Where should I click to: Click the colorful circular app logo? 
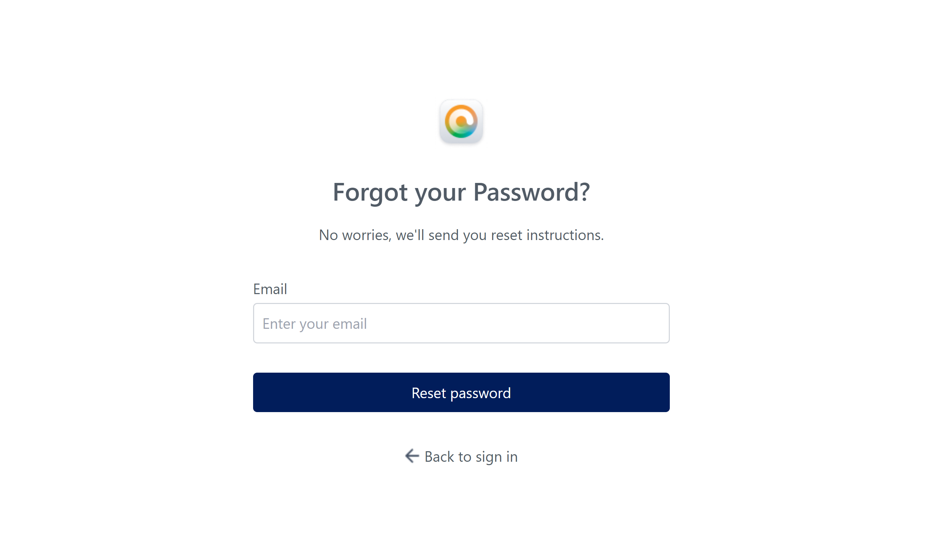click(461, 121)
